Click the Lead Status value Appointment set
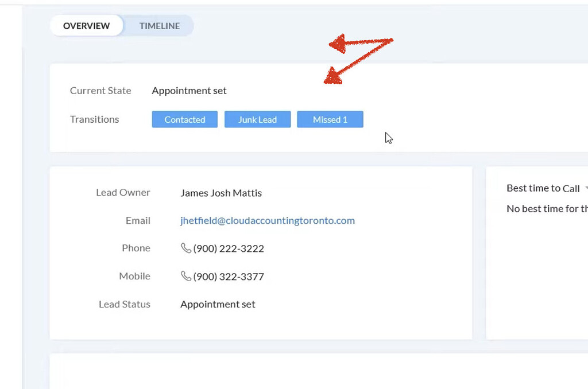The height and width of the screenshot is (389, 588). click(x=218, y=304)
